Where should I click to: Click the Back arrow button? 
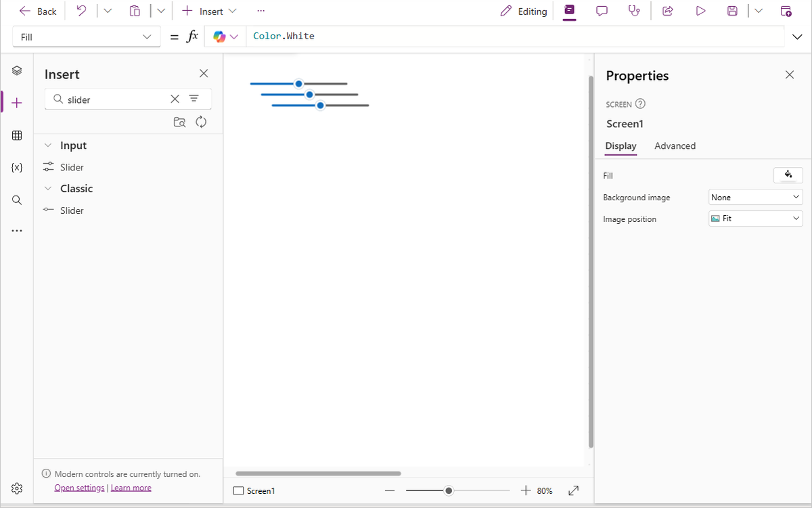38,11
